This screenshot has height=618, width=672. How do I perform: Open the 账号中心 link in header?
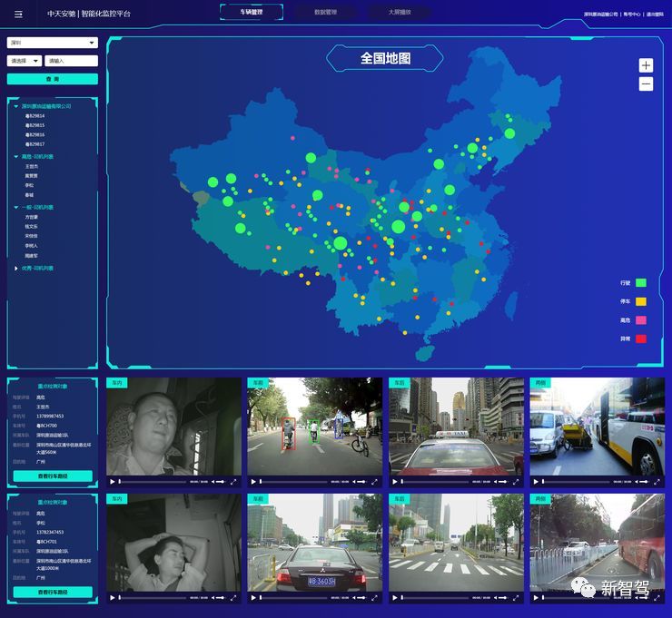pos(632,15)
